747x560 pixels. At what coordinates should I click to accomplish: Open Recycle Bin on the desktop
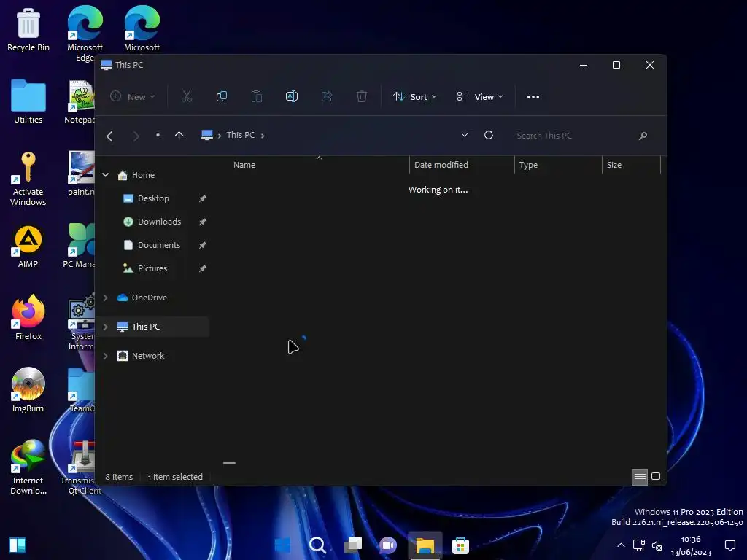(28, 29)
